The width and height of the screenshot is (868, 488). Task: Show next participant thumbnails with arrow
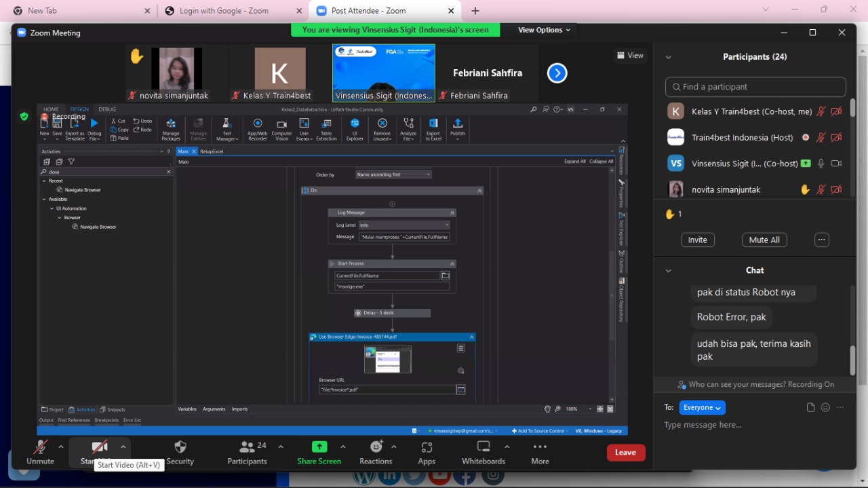(557, 73)
